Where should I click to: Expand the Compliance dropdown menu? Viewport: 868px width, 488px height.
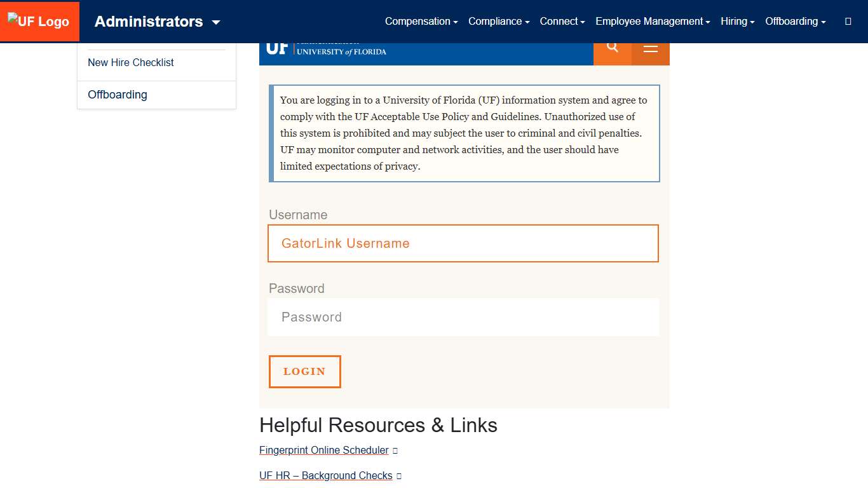pyautogui.click(x=499, y=22)
